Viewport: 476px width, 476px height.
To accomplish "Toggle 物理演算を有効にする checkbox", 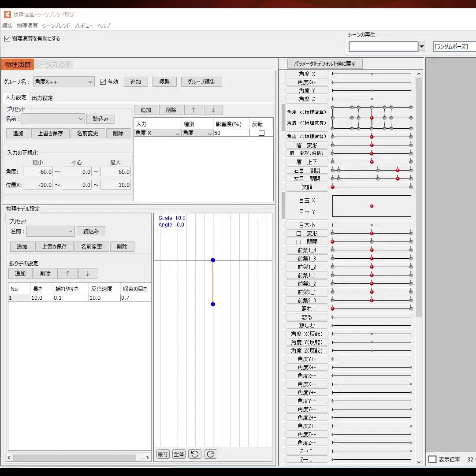I will [7, 38].
